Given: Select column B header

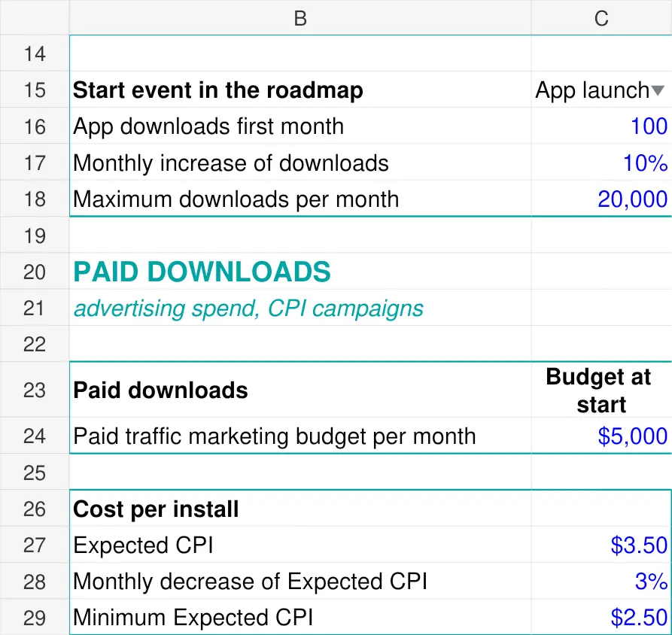Looking at the screenshot, I should point(300,17).
